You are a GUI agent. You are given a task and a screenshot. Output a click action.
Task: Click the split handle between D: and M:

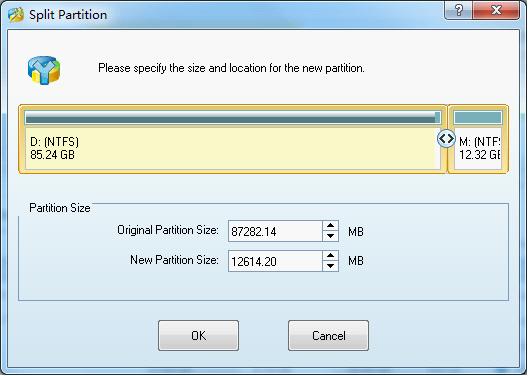click(446, 138)
